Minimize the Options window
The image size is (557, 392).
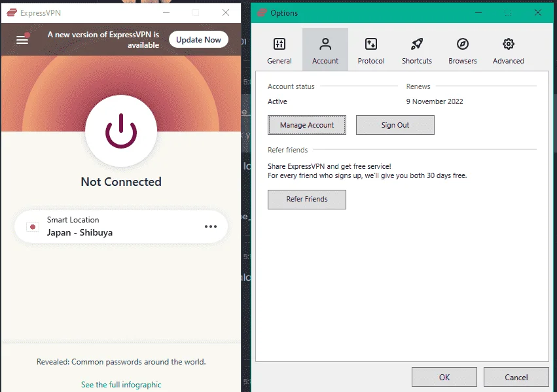[478, 13]
